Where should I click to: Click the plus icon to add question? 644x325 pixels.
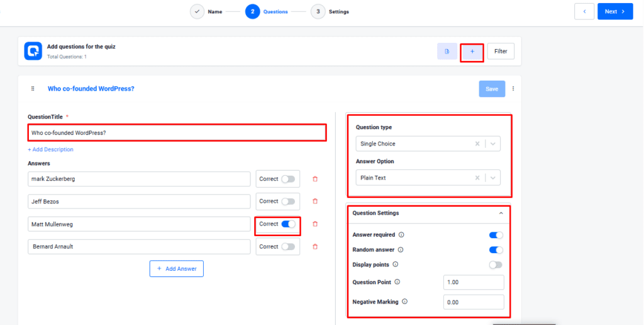tap(472, 52)
